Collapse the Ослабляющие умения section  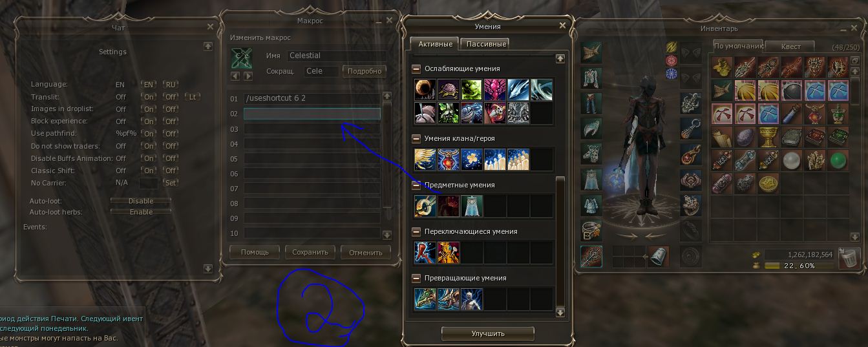coord(417,68)
